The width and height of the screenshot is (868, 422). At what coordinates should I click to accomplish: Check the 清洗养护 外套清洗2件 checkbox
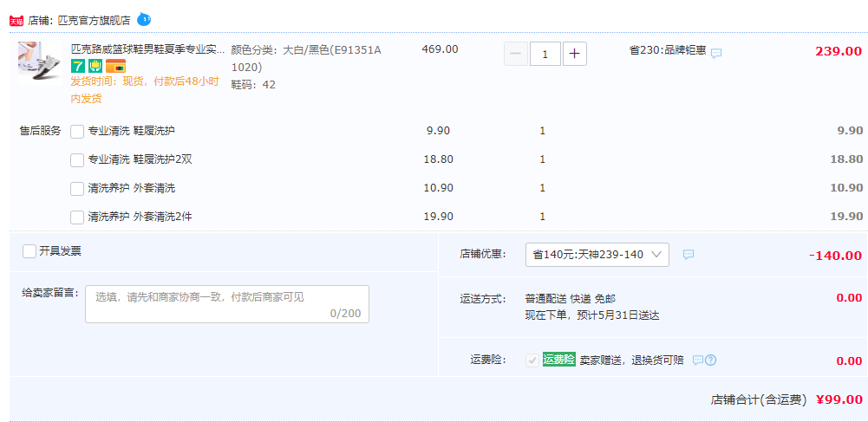point(77,217)
